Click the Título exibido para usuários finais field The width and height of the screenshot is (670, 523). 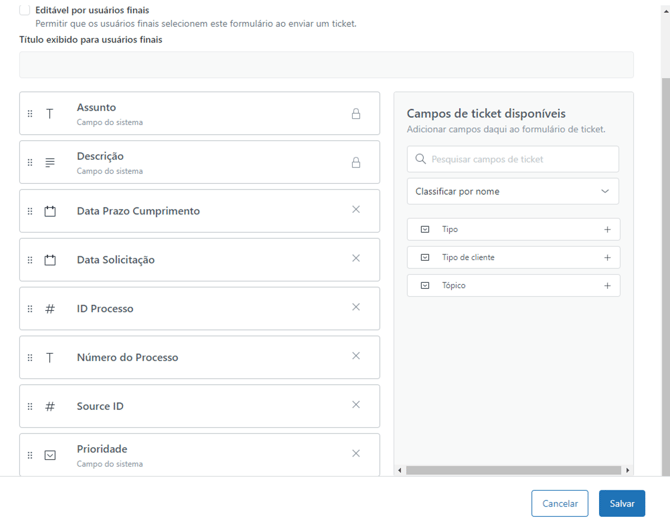point(326,65)
